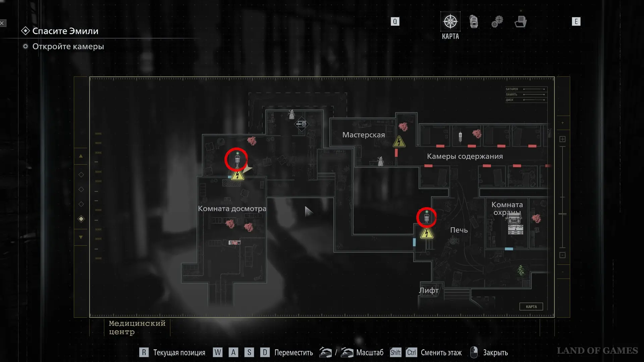Click the zoom scale slider handle
This screenshot has width=644, height=362.
coord(562,214)
